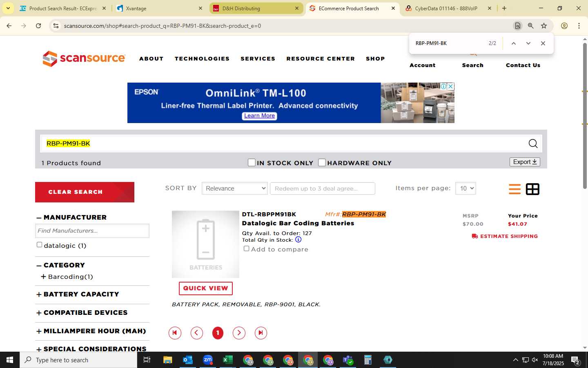Screen dimensions: 588x368
Task: Open browser zoom control icon
Action: pyautogui.click(x=530, y=26)
